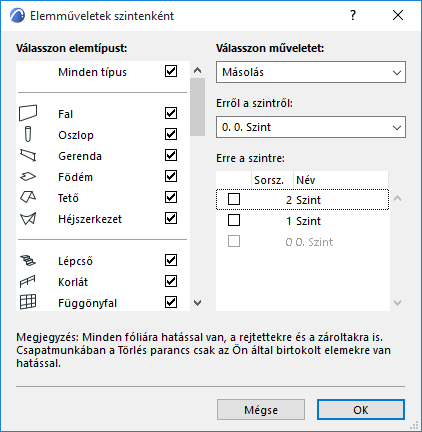Open the 0. 0. Szint source story dropdown
The width and height of the screenshot is (422, 432).
click(311, 127)
